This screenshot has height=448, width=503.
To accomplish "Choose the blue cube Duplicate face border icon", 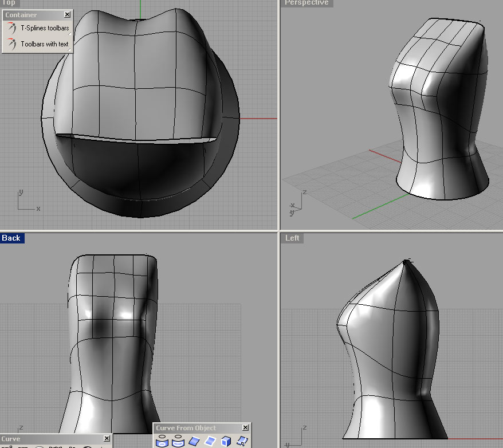I will coord(226,442).
